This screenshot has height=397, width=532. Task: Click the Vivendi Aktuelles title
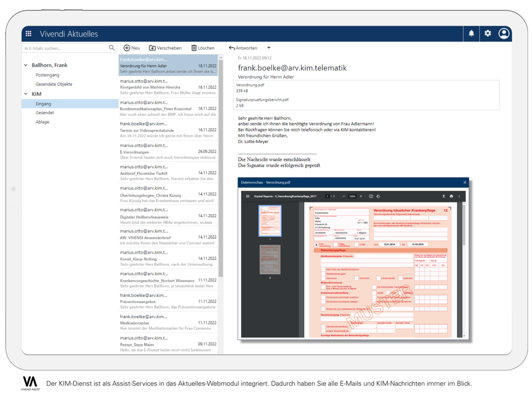(69, 34)
